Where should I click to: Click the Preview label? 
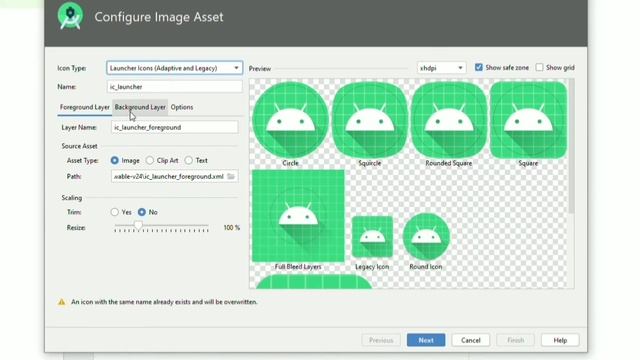coord(260,69)
